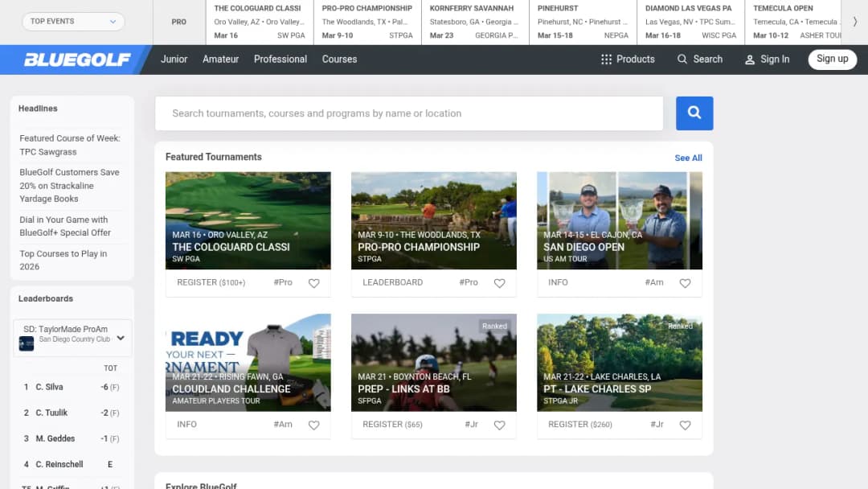
Task: Click the #Jr tag on Prep - Links
Action: pos(471,424)
